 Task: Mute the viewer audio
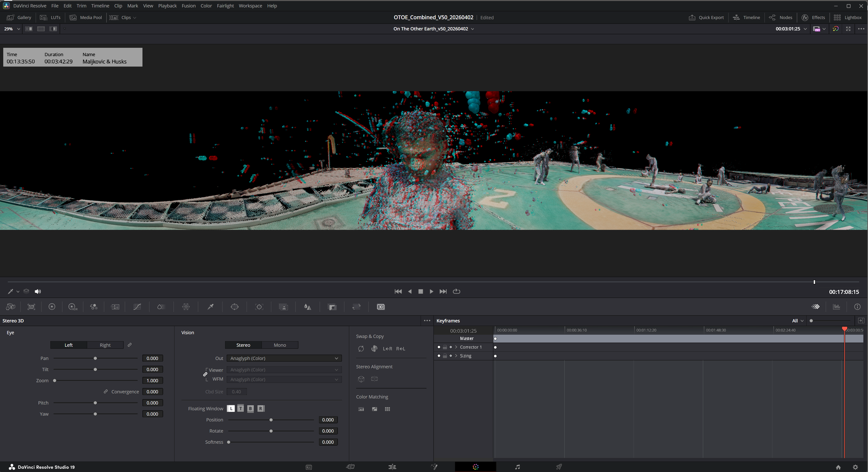coord(38,292)
